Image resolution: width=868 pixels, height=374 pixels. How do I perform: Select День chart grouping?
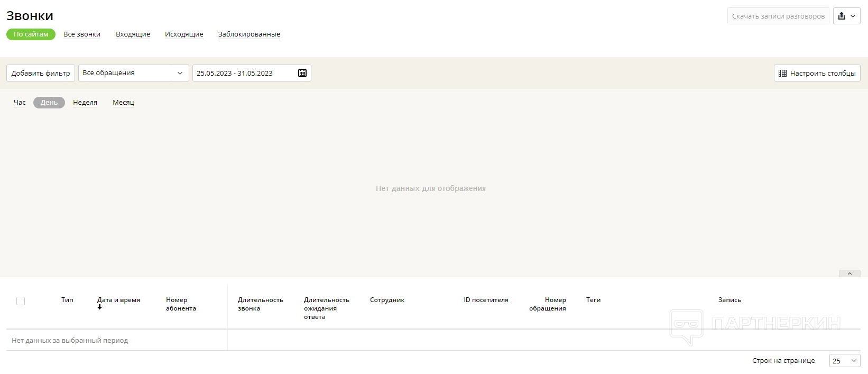[x=49, y=103]
